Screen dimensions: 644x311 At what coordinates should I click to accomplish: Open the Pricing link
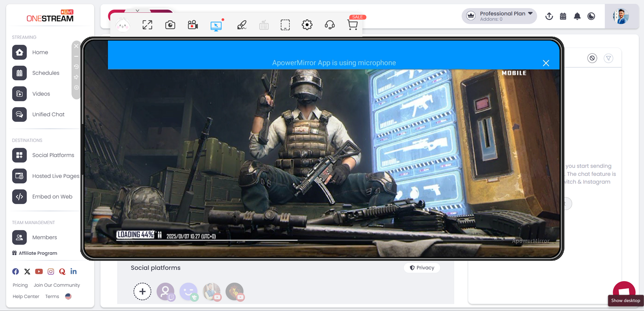20,285
